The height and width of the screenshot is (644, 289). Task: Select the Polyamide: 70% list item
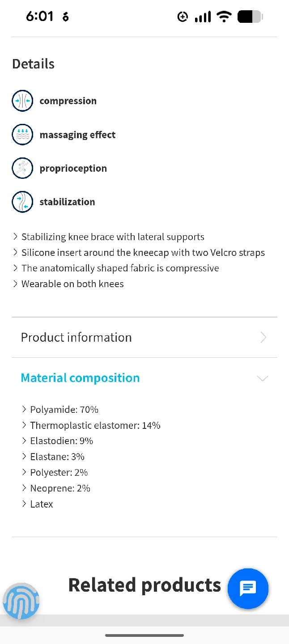[64, 409]
